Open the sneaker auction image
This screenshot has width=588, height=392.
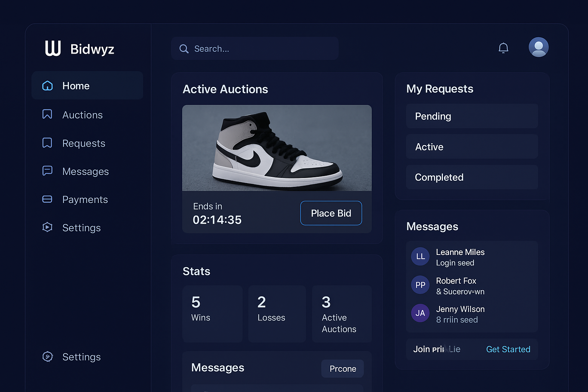pos(277,148)
